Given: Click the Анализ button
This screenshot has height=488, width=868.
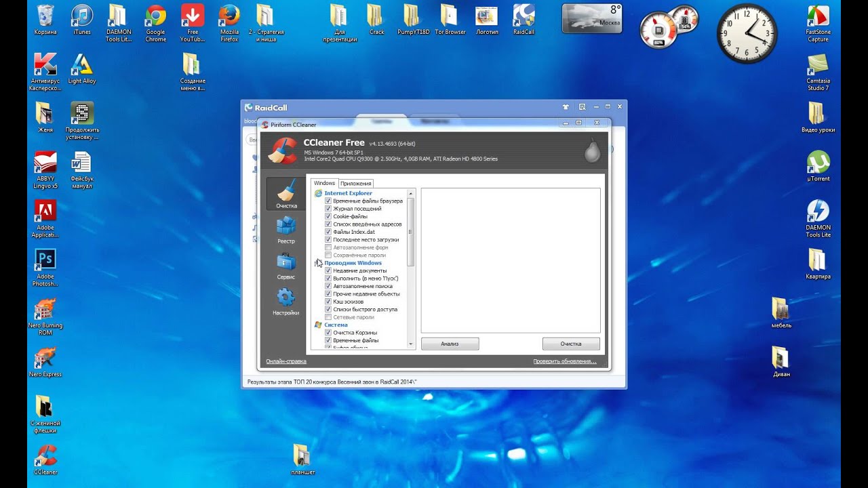Looking at the screenshot, I should pos(450,344).
